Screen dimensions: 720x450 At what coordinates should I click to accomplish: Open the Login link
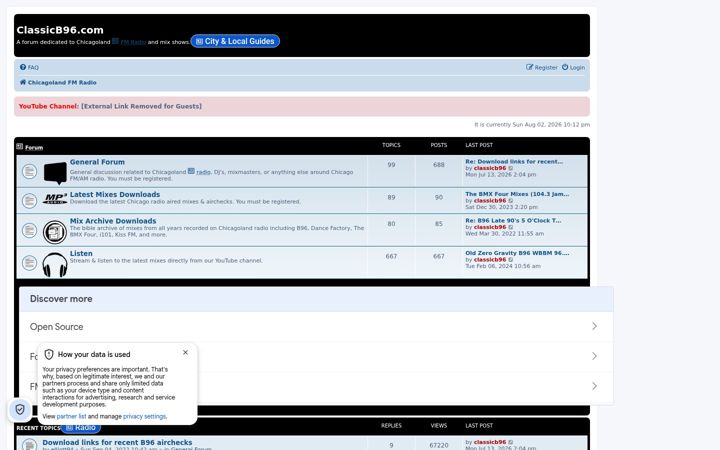pos(577,68)
